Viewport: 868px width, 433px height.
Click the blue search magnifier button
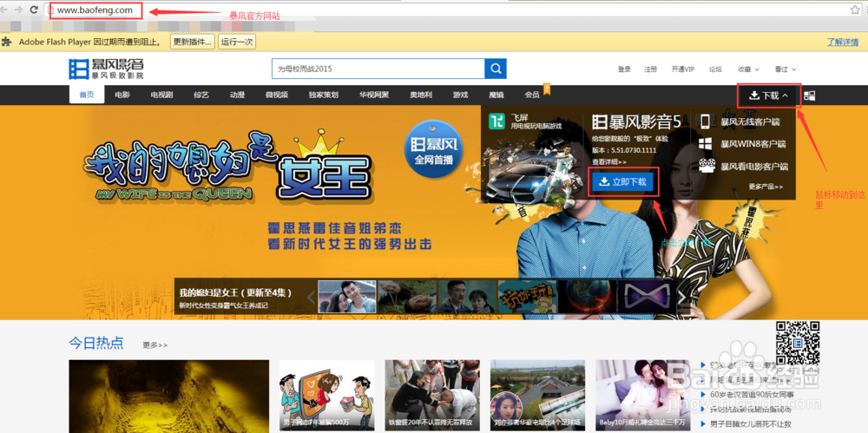[496, 69]
